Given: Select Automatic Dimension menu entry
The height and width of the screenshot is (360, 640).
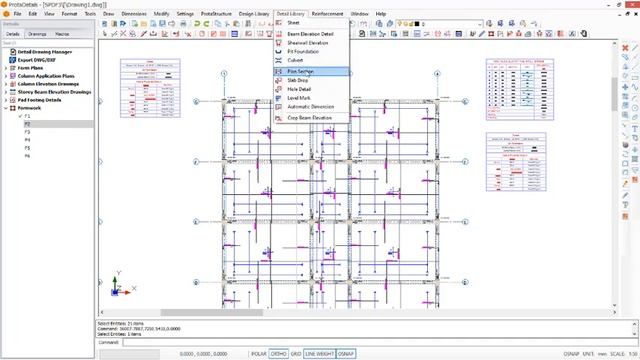Looking at the screenshot, I should pos(311,107).
